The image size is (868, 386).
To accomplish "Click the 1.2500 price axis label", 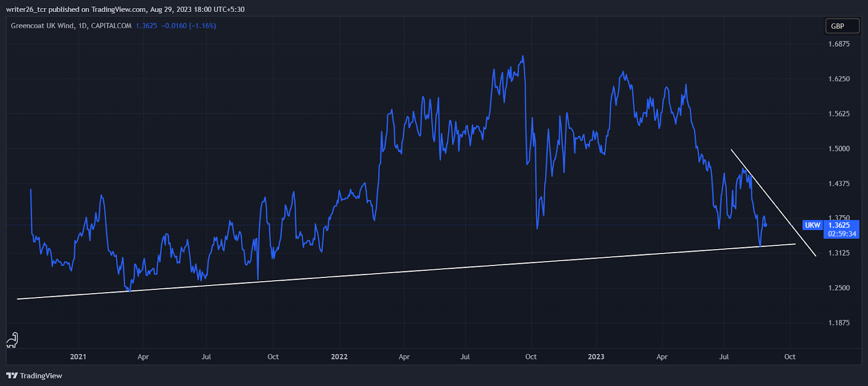I will point(839,288).
